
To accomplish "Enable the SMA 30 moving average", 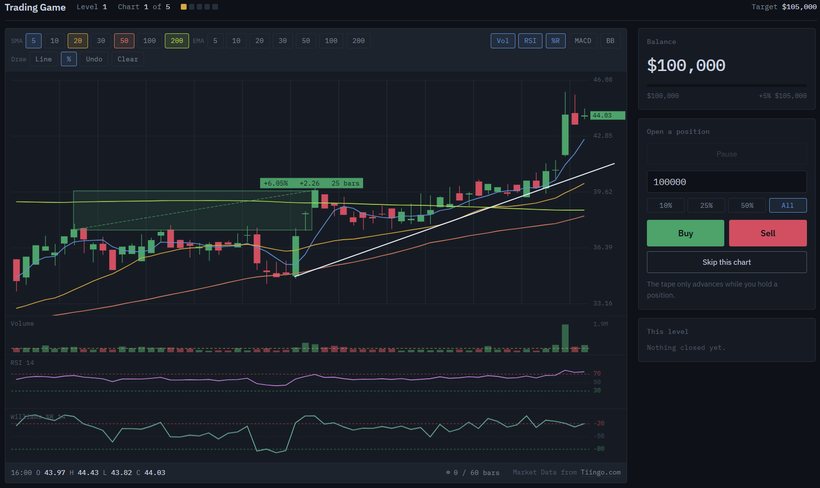I will [101, 41].
